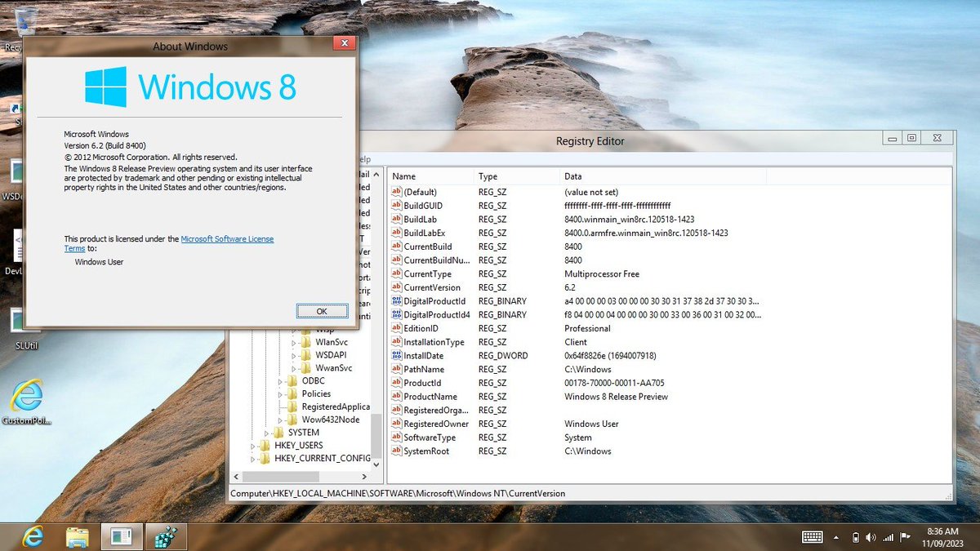
Task: Select the BuildLabEx string value icon
Action: (x=397, y=233)
